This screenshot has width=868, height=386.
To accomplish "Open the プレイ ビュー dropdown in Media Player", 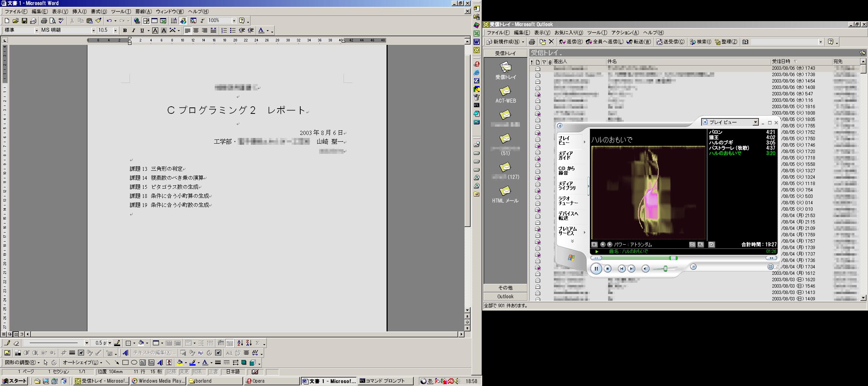I will pos(755,123).
